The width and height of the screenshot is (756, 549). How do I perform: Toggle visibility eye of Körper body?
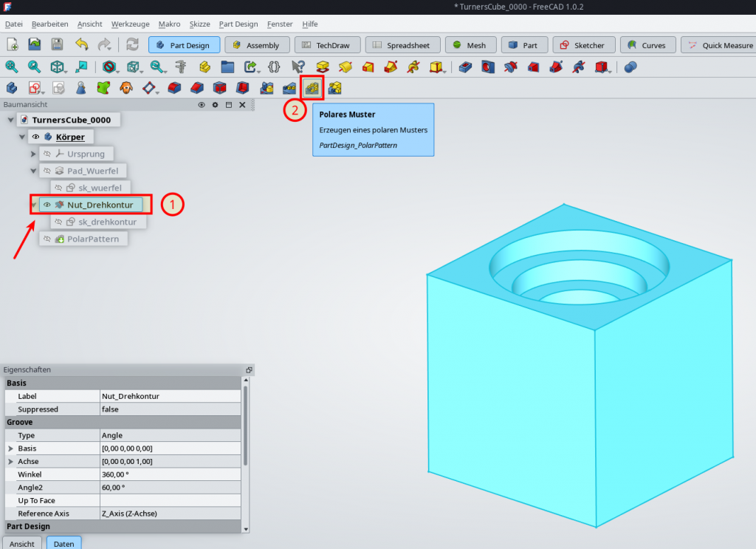click(x=35, y=137)
